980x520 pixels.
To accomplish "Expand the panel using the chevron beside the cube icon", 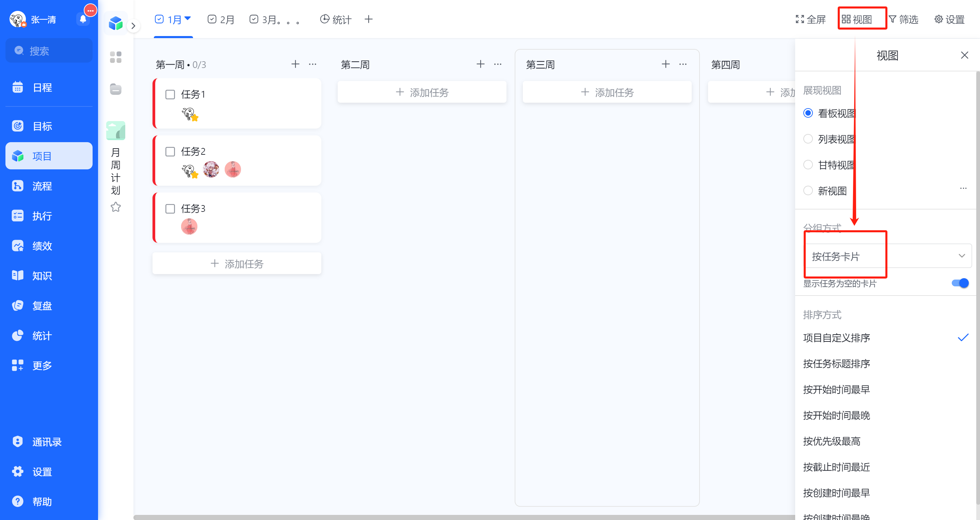I will click(x=133, y=26).
